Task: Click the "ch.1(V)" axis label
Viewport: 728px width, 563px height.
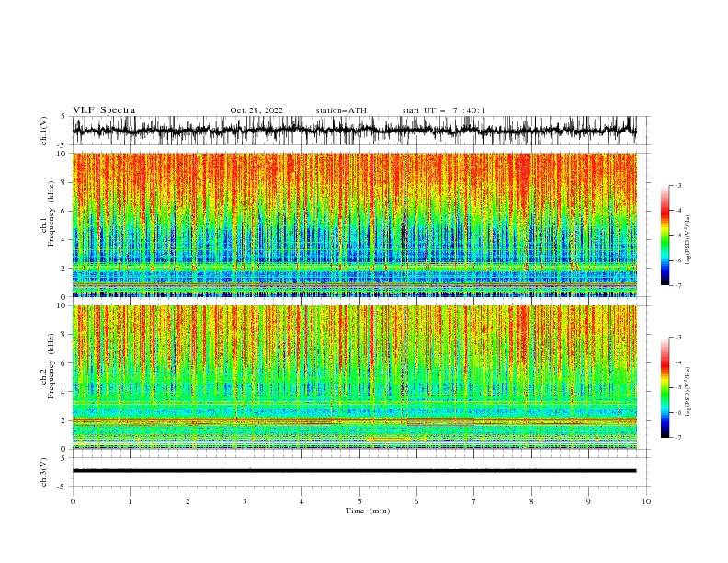Action: click(44, 131)
